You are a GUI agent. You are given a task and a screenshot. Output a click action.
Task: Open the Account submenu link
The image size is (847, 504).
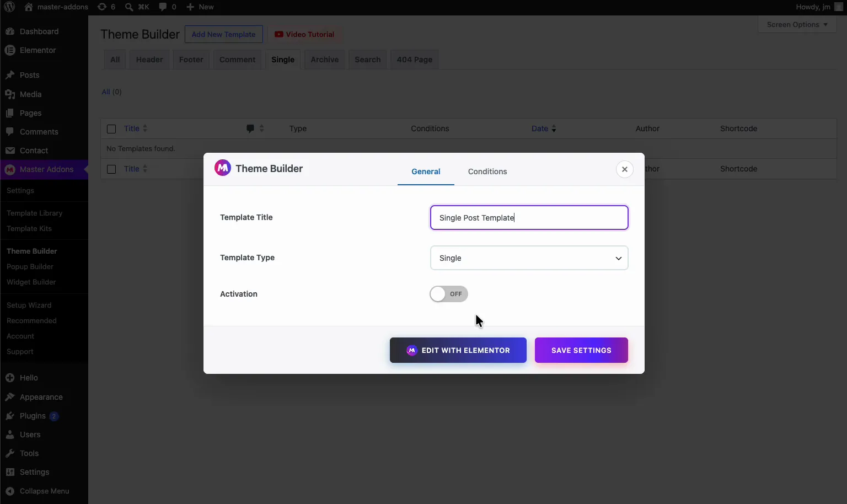(x=20, y=336)
